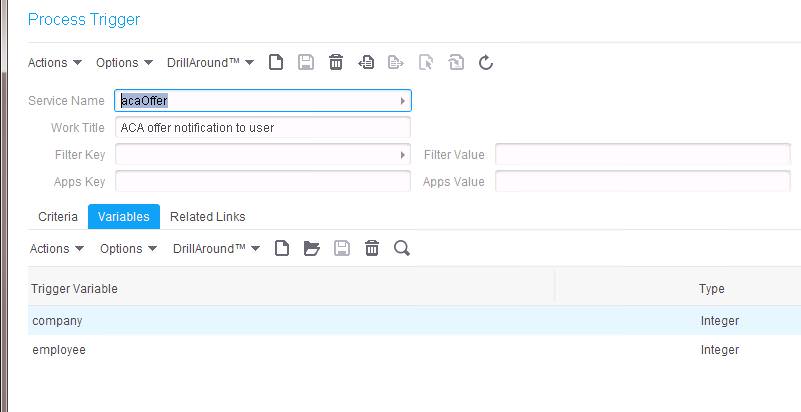Expand the Service Name field arrow
The height and width of the screenshot is (412, 801).
coord(403,101)
